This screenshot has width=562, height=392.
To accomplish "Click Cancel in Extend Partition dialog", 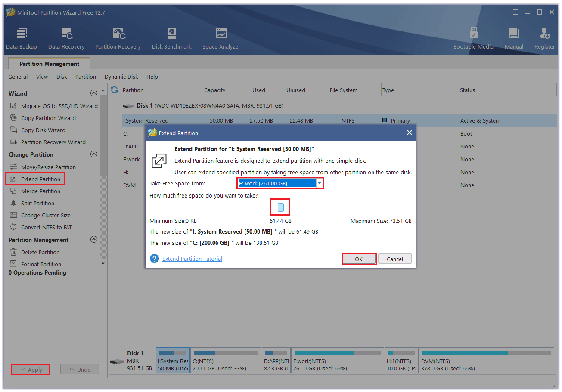I will pos(395,259).
